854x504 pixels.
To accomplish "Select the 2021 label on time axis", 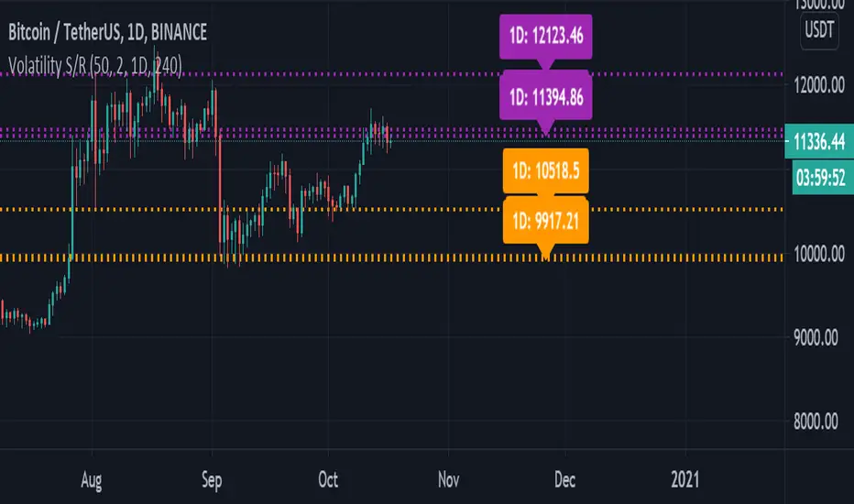I will point(685,478).
